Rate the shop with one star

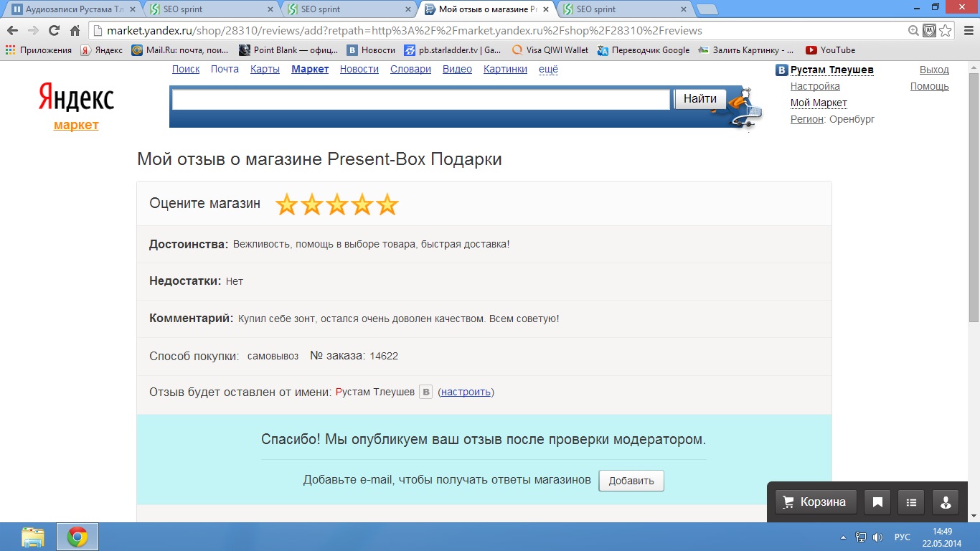[x=286, y=204]
